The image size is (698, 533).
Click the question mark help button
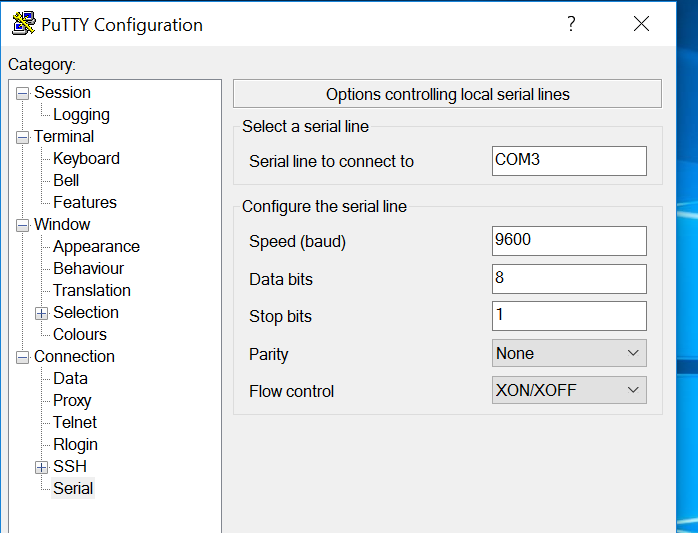pyautogui.click(x=571, y=24)
